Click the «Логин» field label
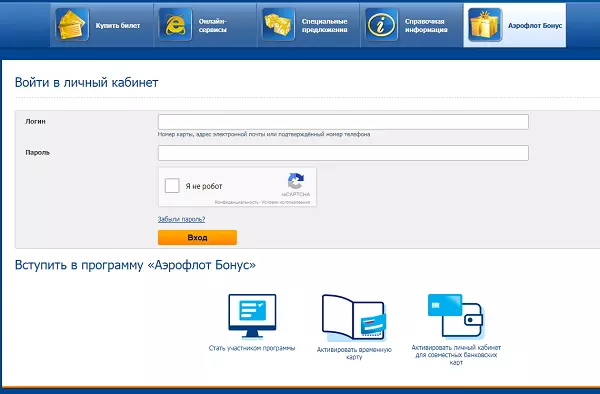Image resolution: width=600 pixels, height=394 pixels. coord(35,121)
